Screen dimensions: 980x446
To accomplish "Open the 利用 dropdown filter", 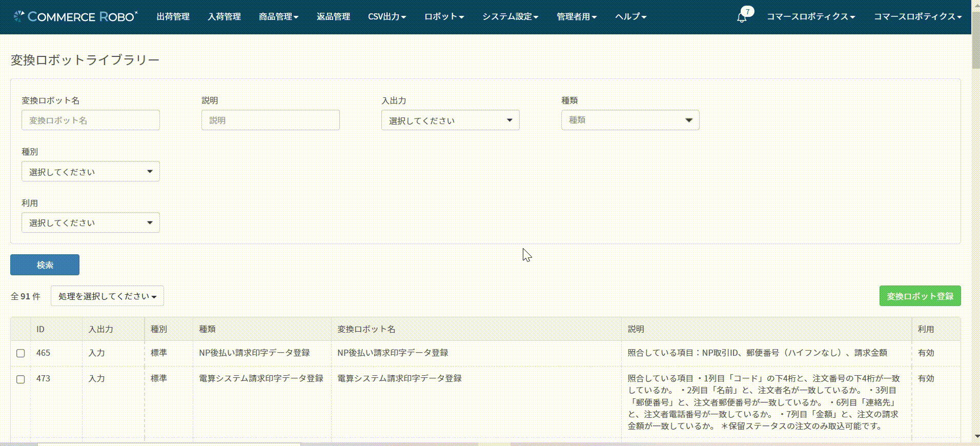I will click(90, 223).
